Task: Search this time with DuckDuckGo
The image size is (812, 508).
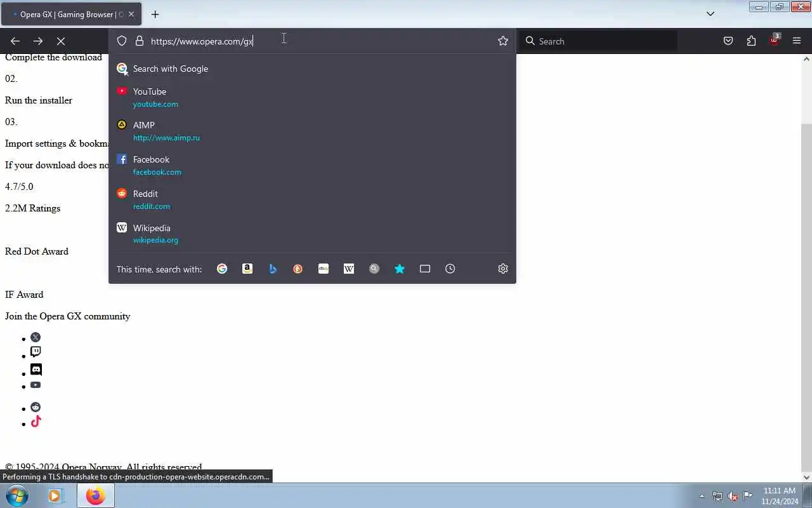Action: 298,269
